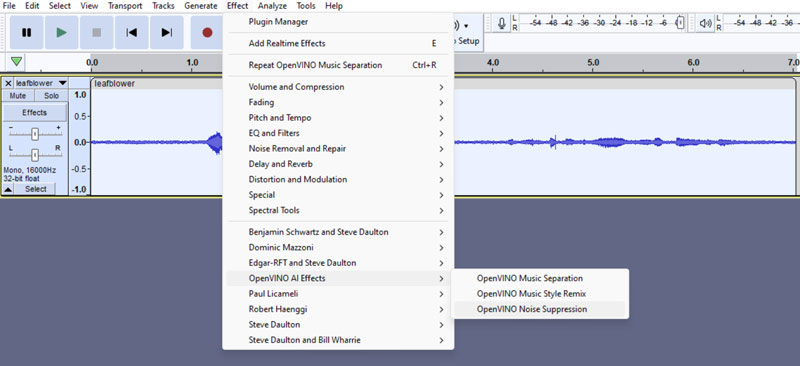Click the microphone record meter icon
This screenshot has width=800, height=366.
(502, 23)
